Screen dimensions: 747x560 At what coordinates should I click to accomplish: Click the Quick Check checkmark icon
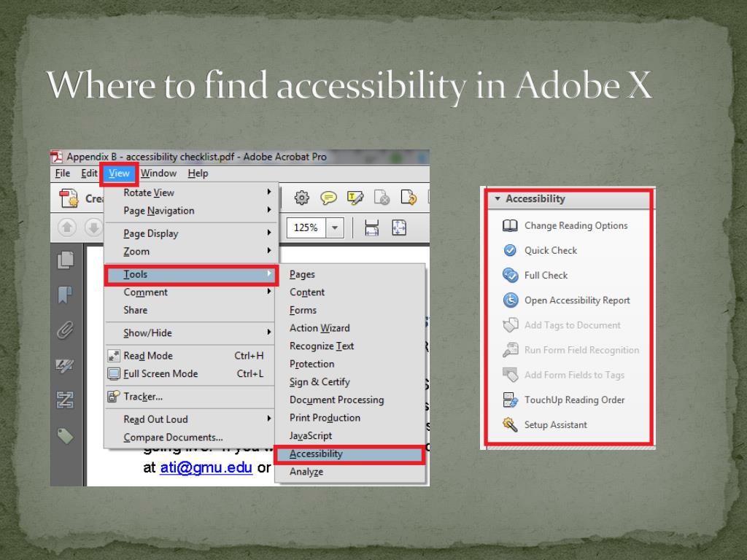point(510,250)
